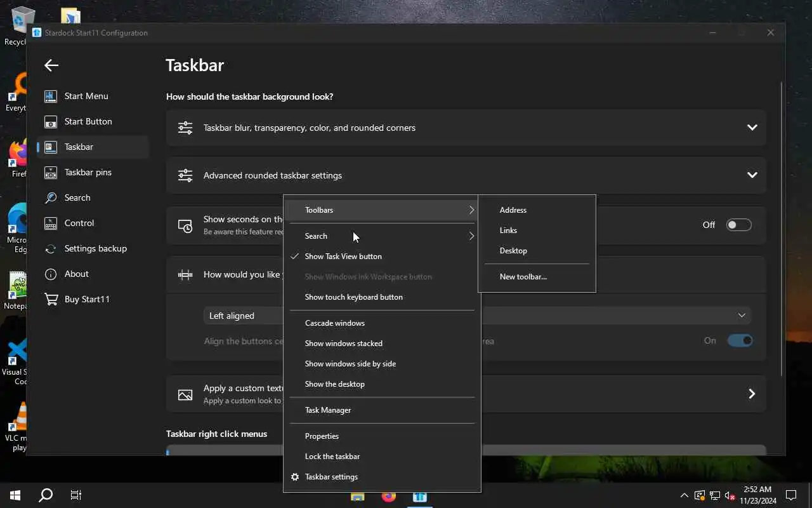Expand Taskbar blur, transparency, color settings
812x508 pixels.
click(x=466, y=128)
